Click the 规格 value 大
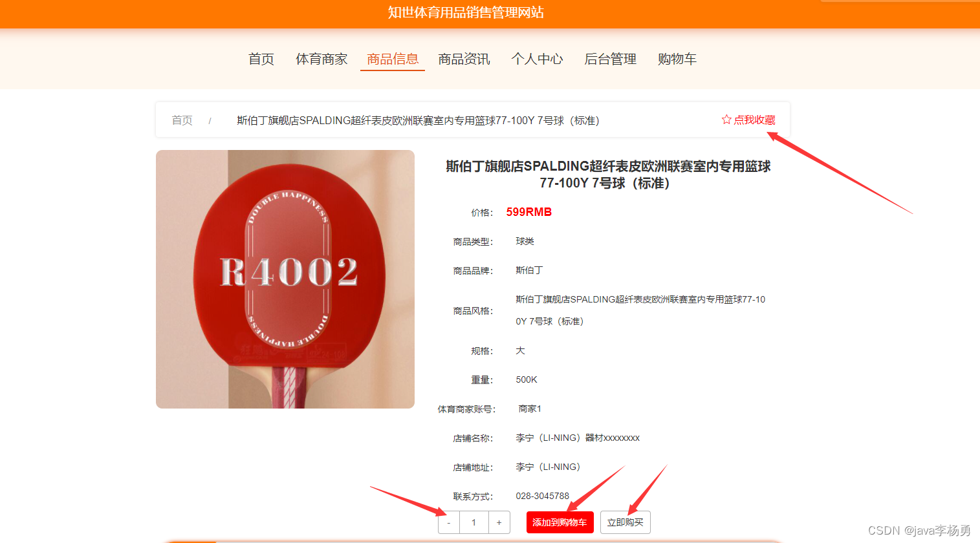This screenshot has width=980, height=543. tap(520, 350)
